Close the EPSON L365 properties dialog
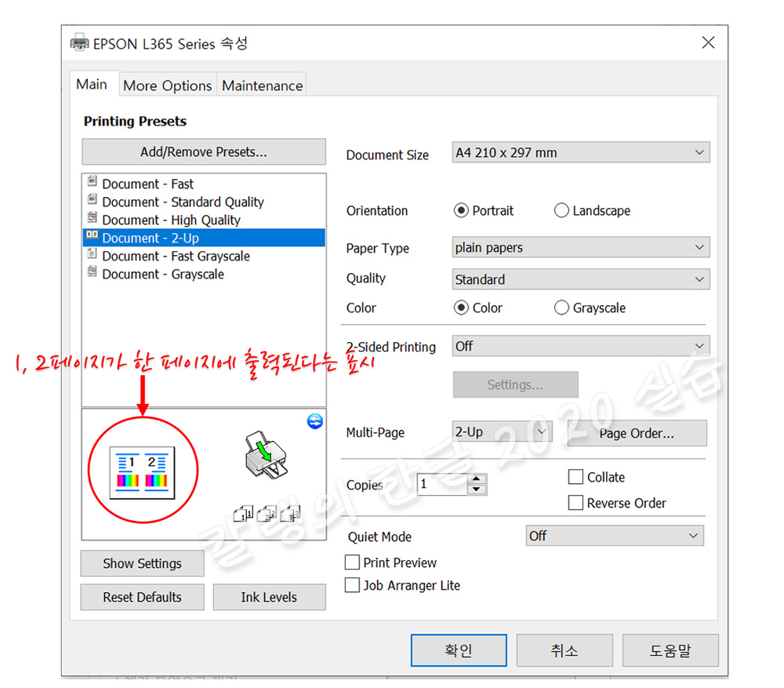 (x=708, y=42)
